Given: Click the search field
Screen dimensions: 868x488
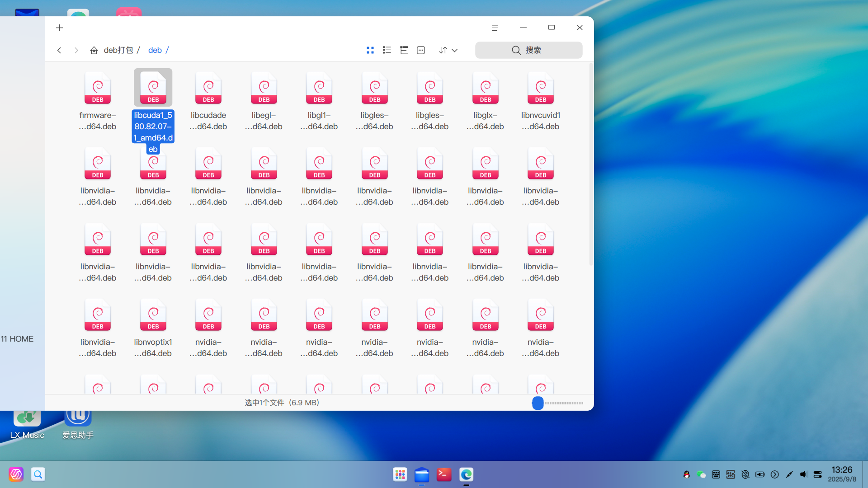Looking at the screenshot, I should point(528,50).
